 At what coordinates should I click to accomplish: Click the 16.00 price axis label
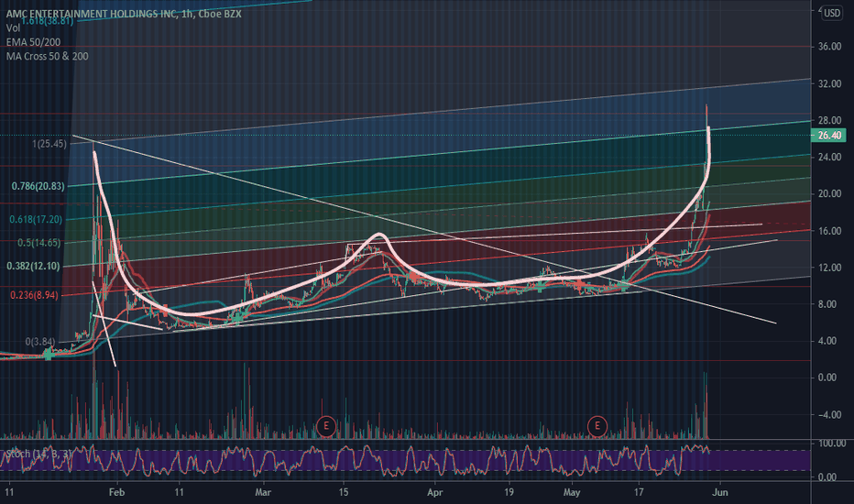829,231
